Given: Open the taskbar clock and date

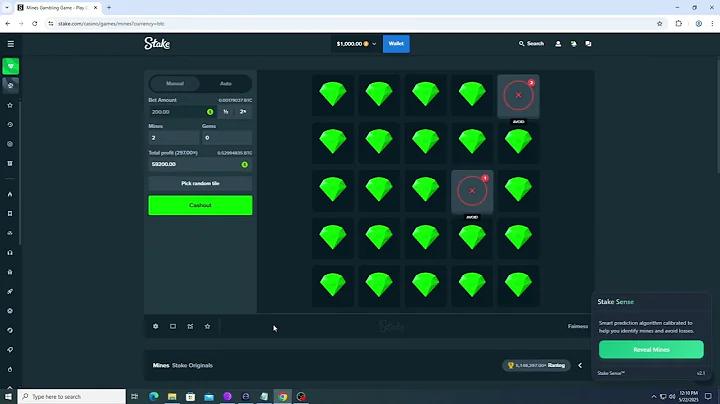Looking at the screenshot, I should [688, 396].
